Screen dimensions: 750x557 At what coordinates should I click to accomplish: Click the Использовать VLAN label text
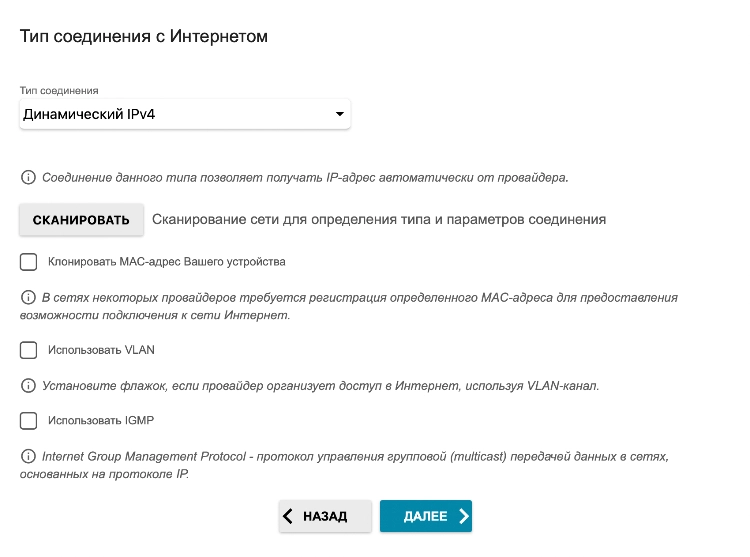coord(101,350)
